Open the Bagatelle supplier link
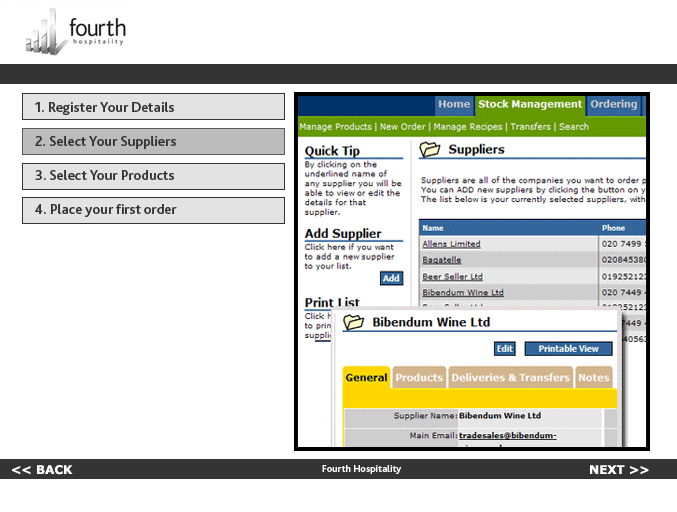 [442, 260]
